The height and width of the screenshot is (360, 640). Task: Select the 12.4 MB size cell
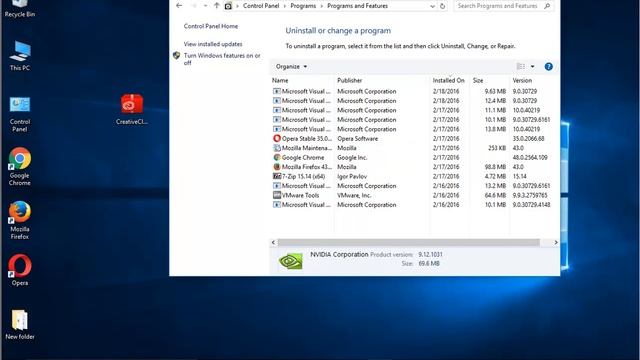coord(496,101)
